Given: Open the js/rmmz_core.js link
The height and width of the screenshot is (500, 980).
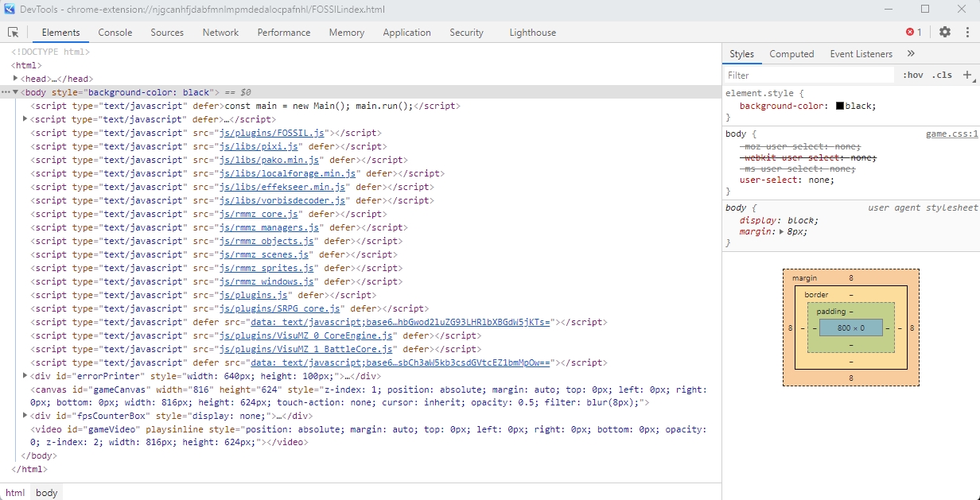Looking at the screenshot, I should [x=259, y=214].
